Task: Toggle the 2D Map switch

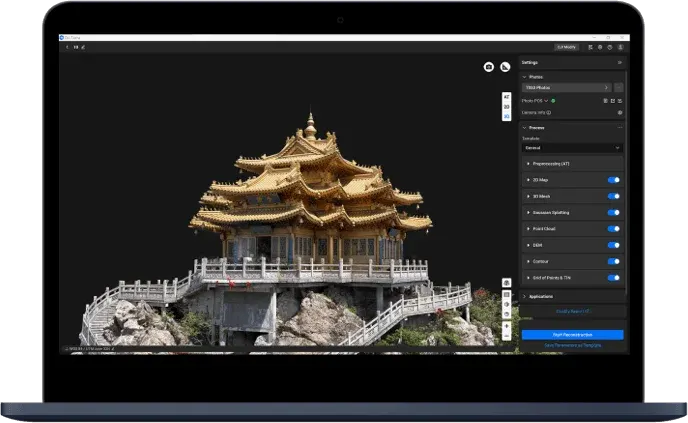Action: coord(613,180)
